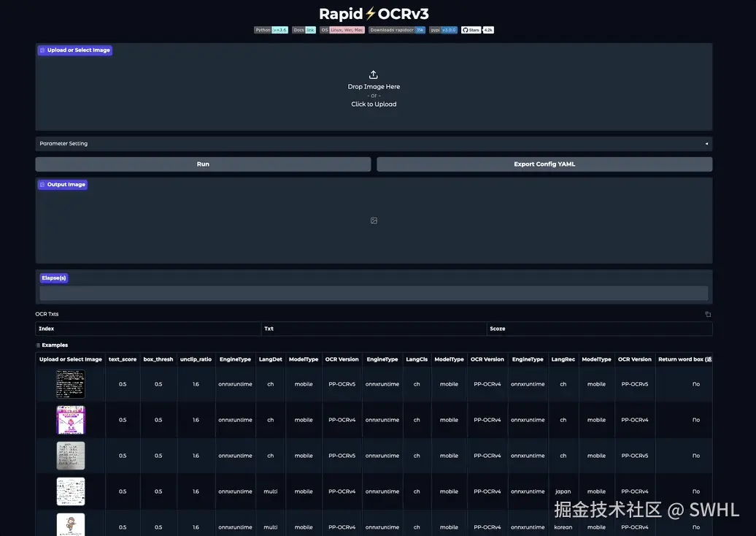Click 'Click to Upload' text
The image size is (756, 536).
[374, 104]
